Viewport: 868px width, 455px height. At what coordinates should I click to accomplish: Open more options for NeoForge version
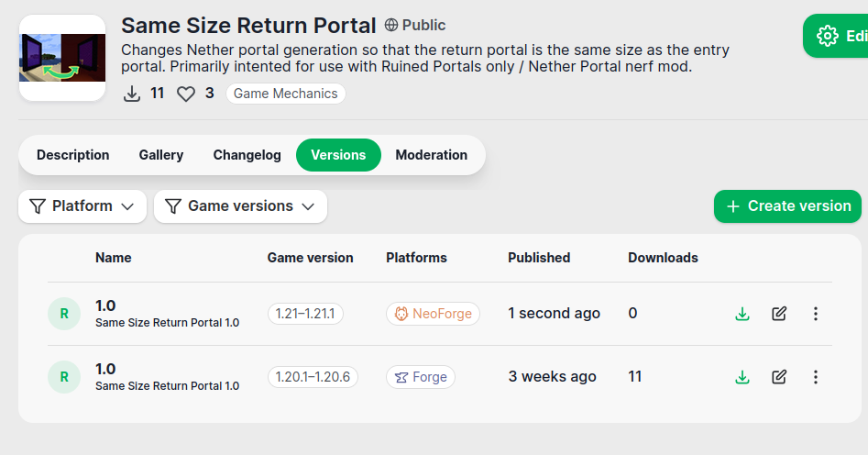click(816, 314)
